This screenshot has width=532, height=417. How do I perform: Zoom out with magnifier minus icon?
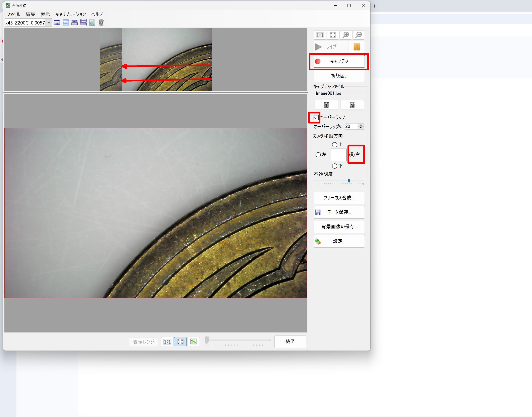359,35
